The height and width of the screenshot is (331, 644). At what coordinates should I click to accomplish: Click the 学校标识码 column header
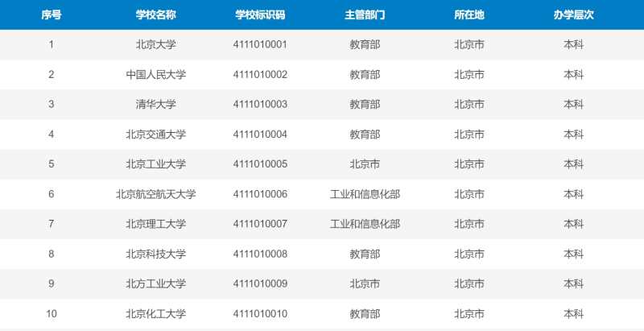[260, 14]
